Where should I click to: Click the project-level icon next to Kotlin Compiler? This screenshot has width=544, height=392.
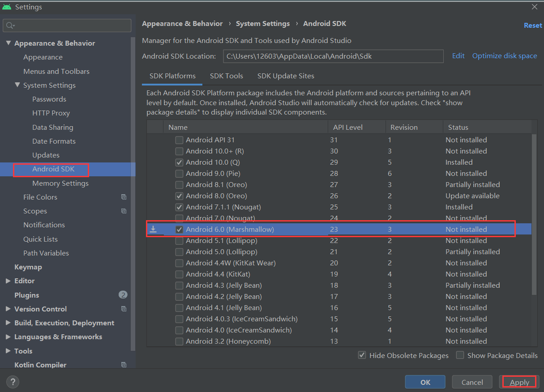pyautogui.click(x=124, y=365)
